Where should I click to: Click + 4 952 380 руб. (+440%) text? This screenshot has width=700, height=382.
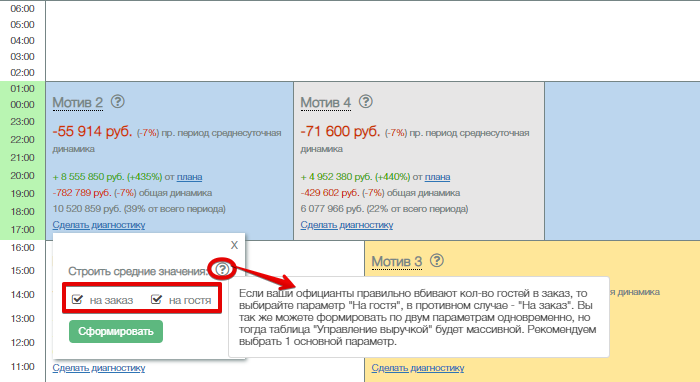pos(355,177)
